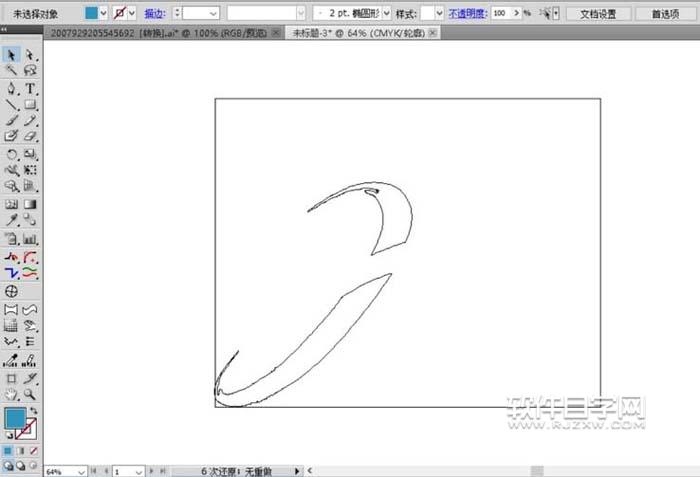Screen dimensions: 700x477
Task: Click the opacity value field showing 100
Action: coord(501,13)
